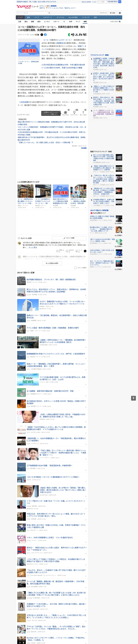Open ラーメン店「麺屋剛」破産申請 article

click(x=55, y=582)
